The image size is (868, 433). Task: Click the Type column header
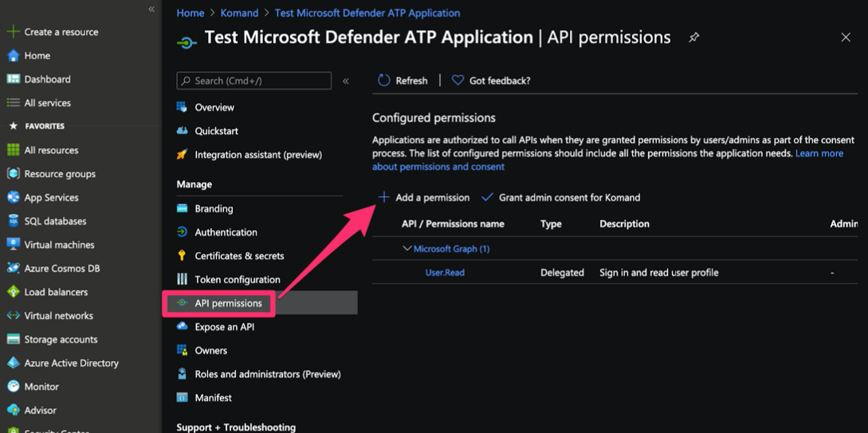551,224
